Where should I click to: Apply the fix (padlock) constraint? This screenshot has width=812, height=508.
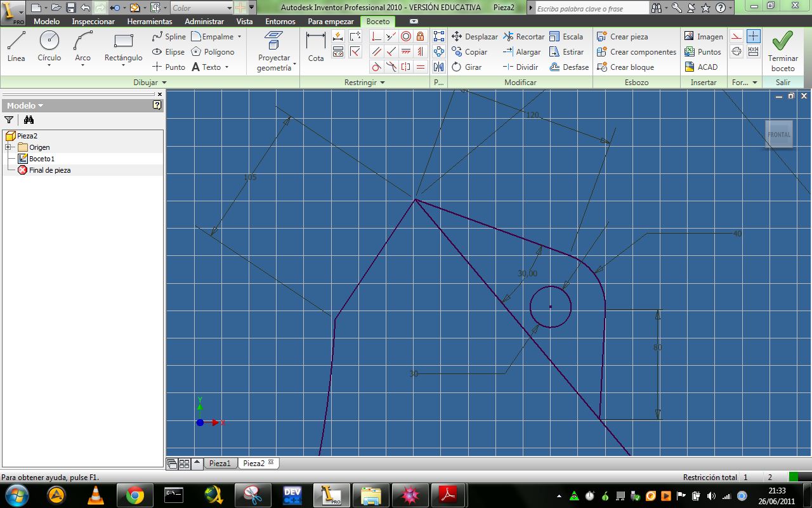click(x=420, y=36)
